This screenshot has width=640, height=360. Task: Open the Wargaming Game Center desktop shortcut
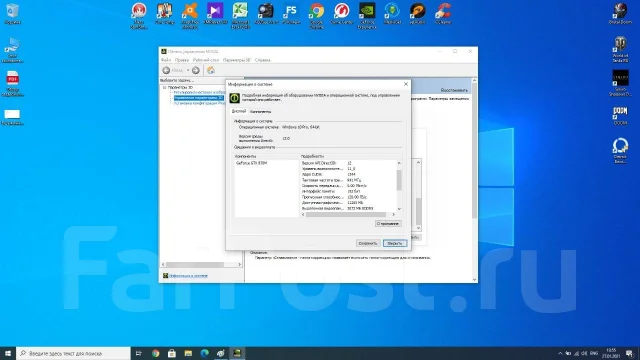click(342, 13)
